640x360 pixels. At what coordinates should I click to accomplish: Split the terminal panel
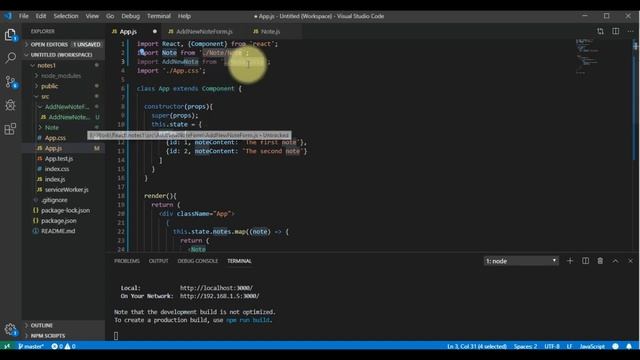pos(585,261)
